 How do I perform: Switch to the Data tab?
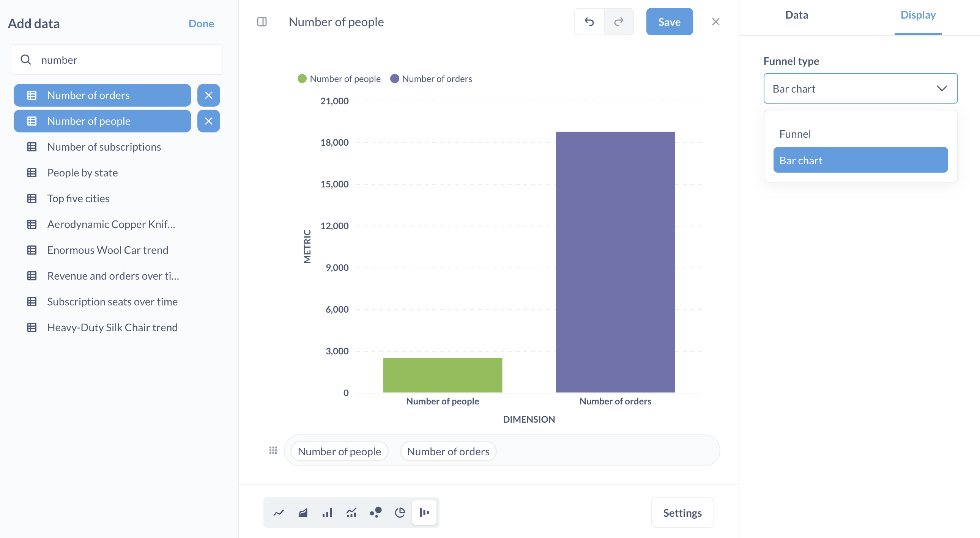click(x=796, y=14)
